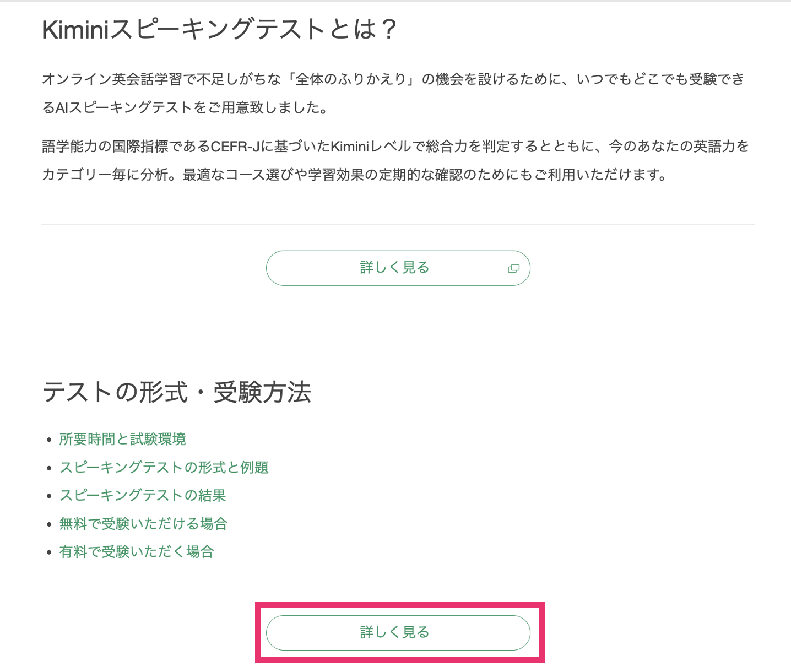Click the divider line above the upper 詳しく見る
The image size is (791, 672).
click(398, 224)
